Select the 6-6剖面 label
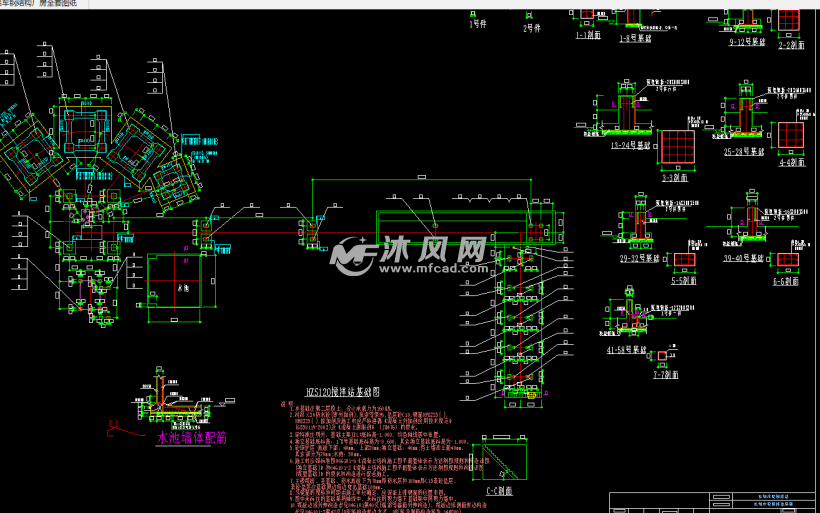Screen dimensions: 820x513 coord(786,281)
